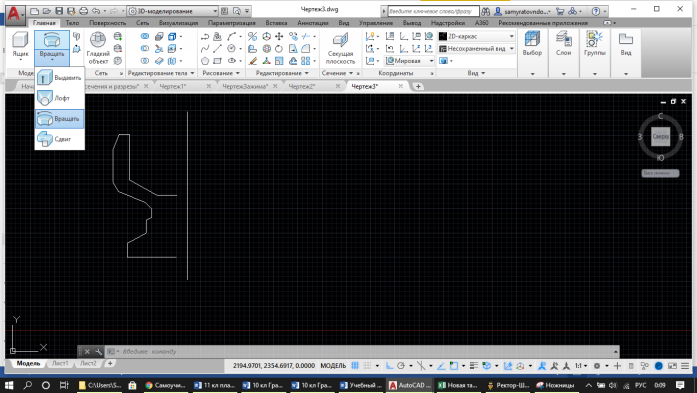Open the Excel taskbar item Новая та...

coord(458,385)
